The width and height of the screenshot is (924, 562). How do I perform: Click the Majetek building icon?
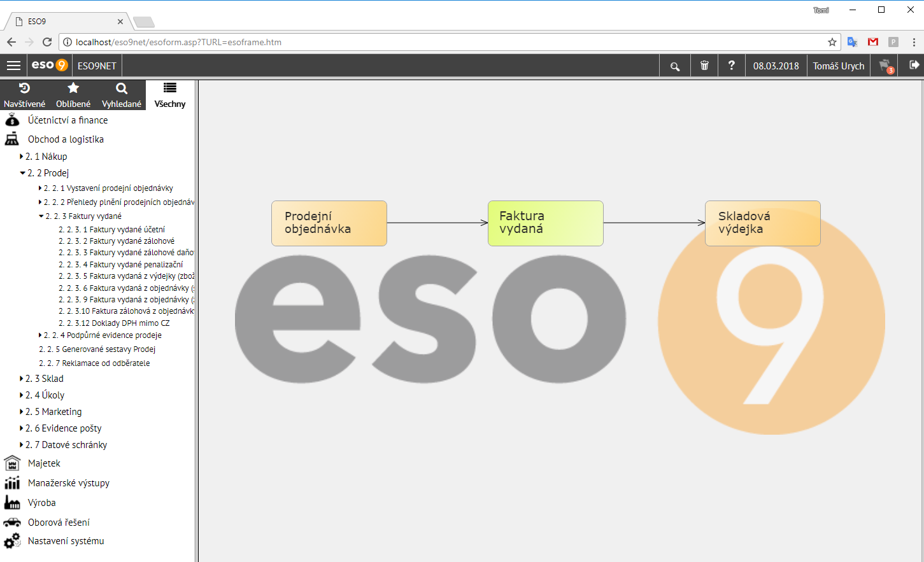pos(12,463)
